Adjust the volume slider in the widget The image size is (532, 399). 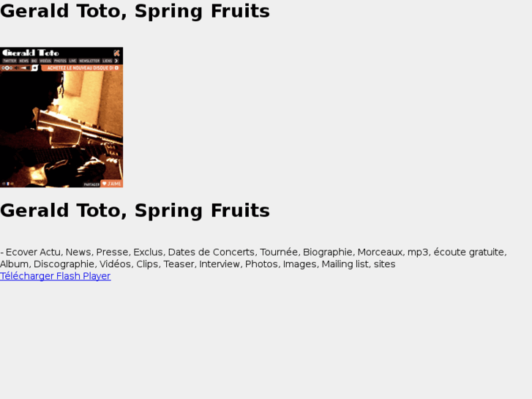tap(26, 68)
